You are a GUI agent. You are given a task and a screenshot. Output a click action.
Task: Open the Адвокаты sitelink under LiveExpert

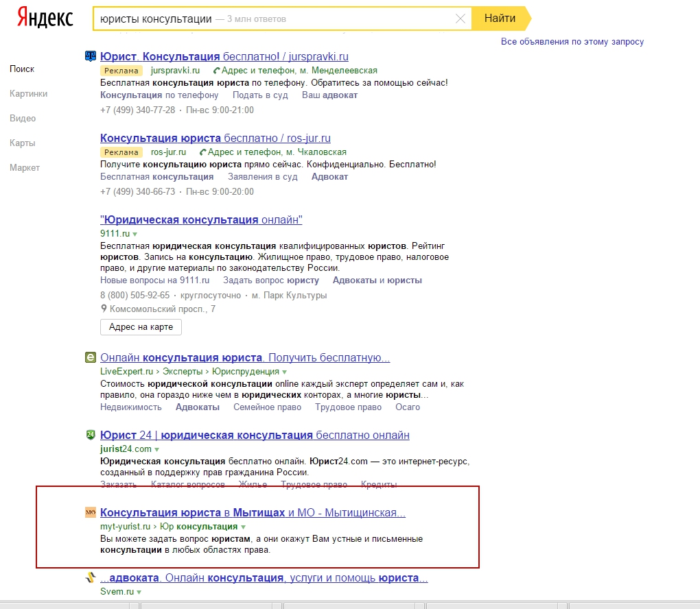tap(198, 407)
